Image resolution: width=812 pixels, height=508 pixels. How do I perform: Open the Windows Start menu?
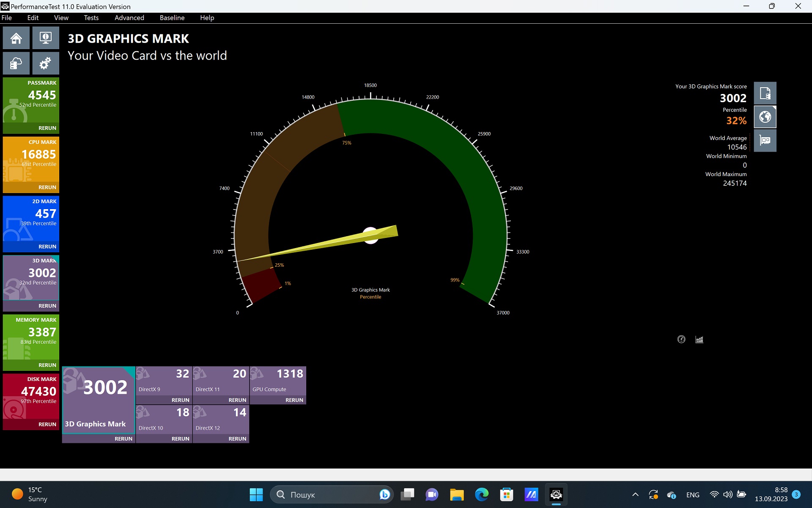pos(256,494)
